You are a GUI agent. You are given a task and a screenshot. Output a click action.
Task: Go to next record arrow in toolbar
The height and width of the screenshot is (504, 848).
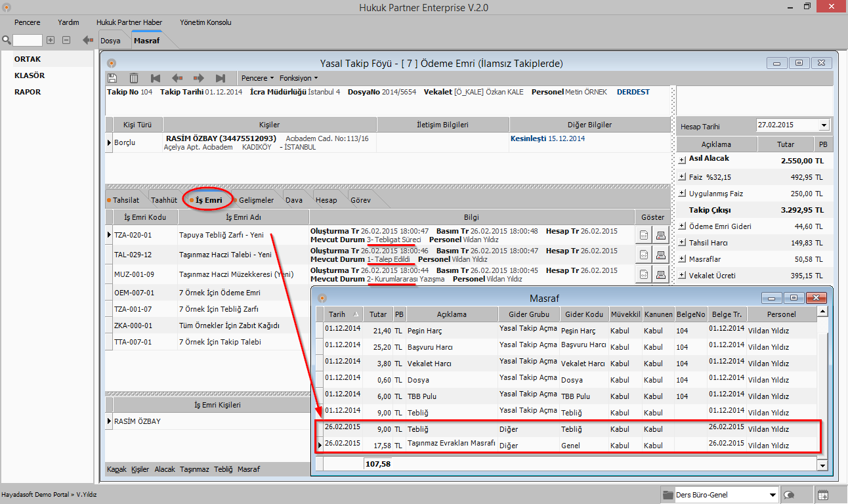tap(199, 78)
